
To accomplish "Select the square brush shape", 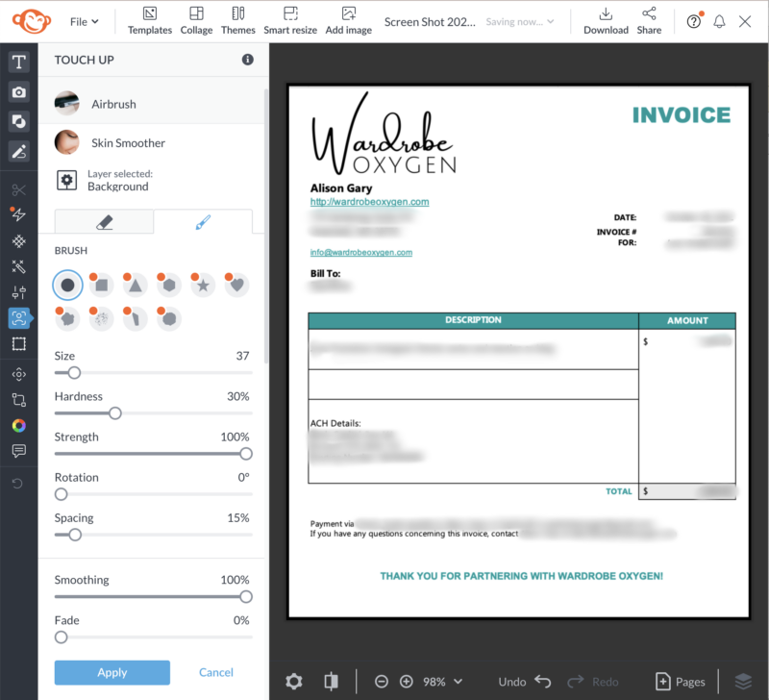I will [102, 285].
